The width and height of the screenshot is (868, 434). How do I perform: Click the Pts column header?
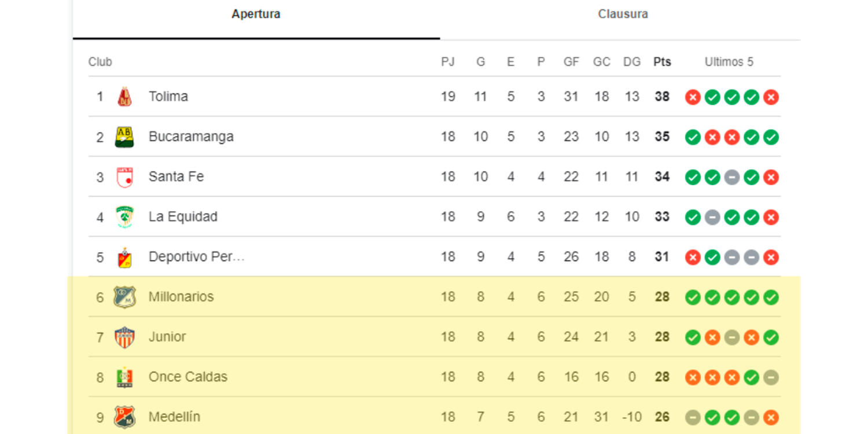pyautogui.click(x=662, y=62)
